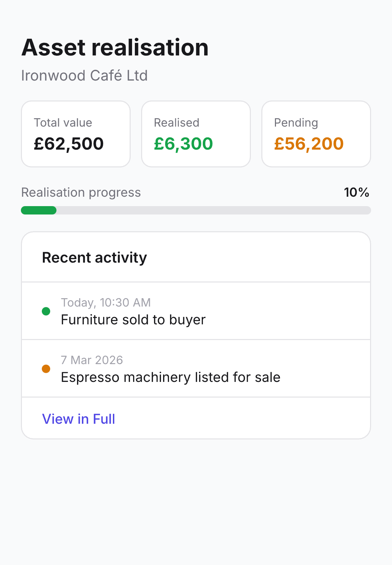Click the Asset realisation page title
The image size is (392, 565).
click(115, 47)
